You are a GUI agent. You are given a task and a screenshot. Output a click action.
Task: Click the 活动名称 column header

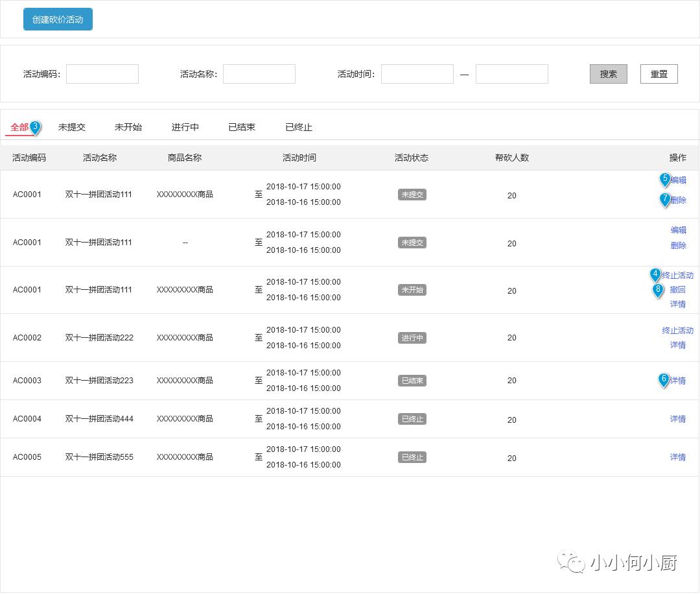tap(100, 158)
